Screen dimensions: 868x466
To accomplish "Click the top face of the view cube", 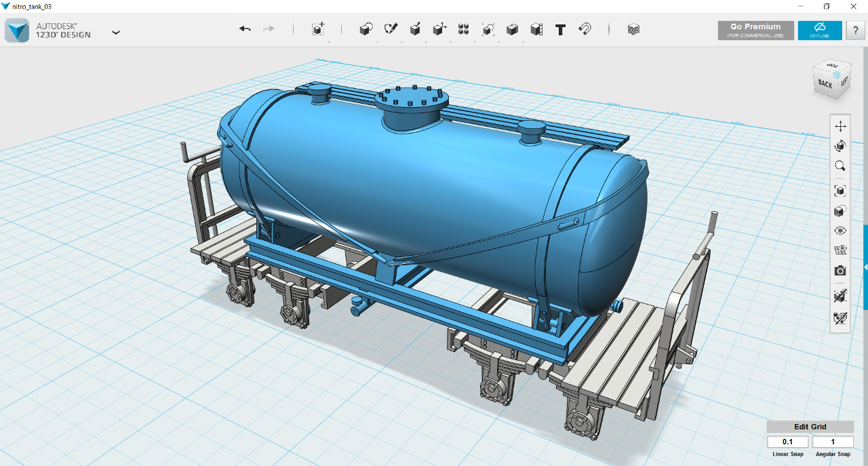I will point(831,66).
